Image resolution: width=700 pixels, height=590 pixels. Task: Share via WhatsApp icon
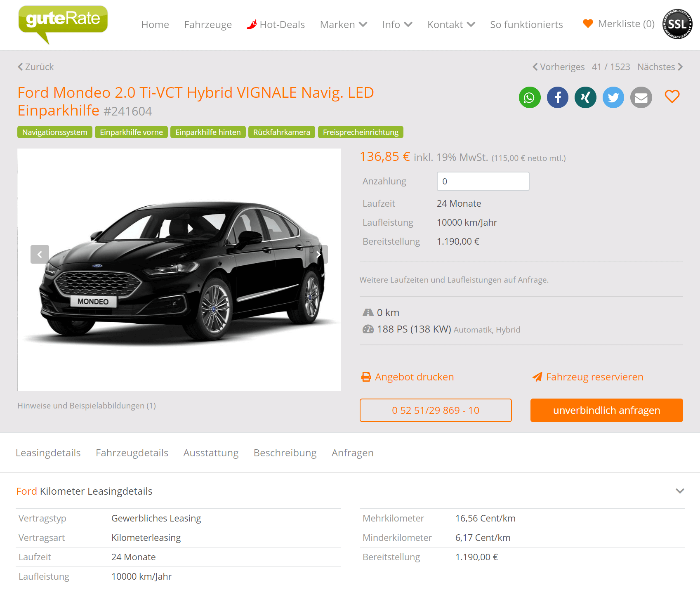tap(530, 97)
